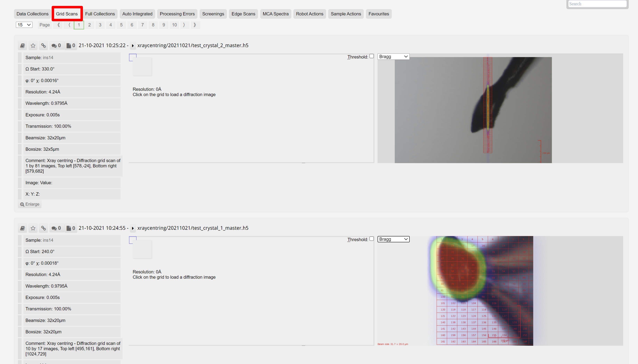638x364 pixels.
Task: Open Bragg dropdown for test_crystal_1
Action: [x=393, y=239]
